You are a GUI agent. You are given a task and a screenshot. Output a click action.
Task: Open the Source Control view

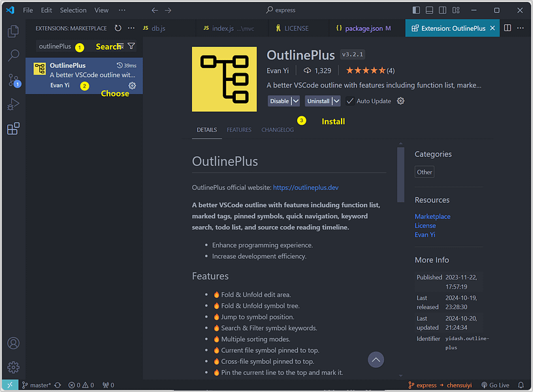click(13, 80)
